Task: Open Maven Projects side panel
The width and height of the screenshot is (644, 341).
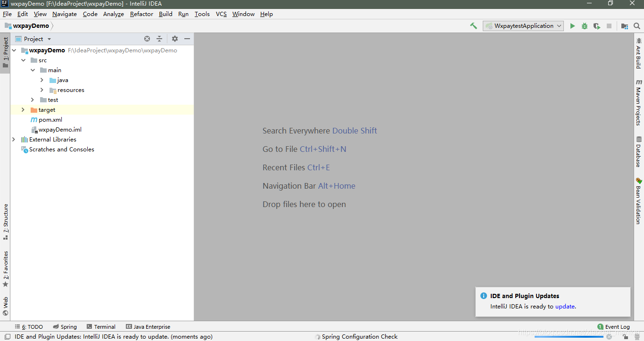Action: point(639,102)
